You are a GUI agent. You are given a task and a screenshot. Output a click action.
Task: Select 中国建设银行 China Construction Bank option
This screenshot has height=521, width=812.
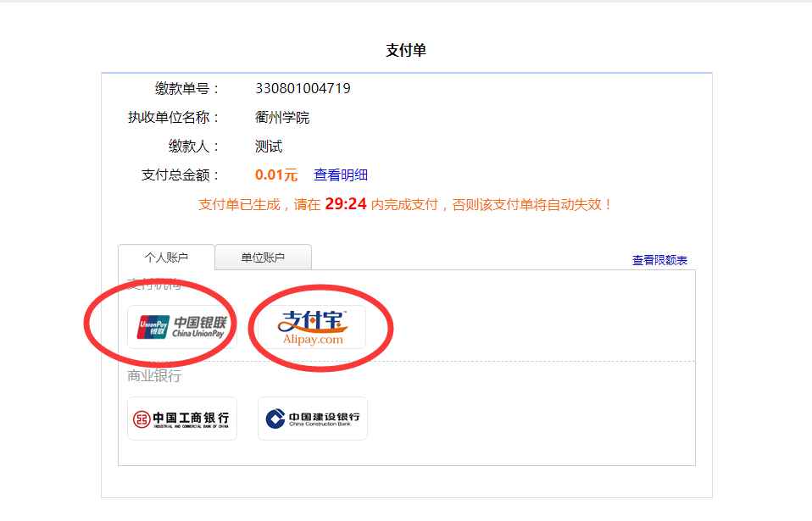pos(312,418)
